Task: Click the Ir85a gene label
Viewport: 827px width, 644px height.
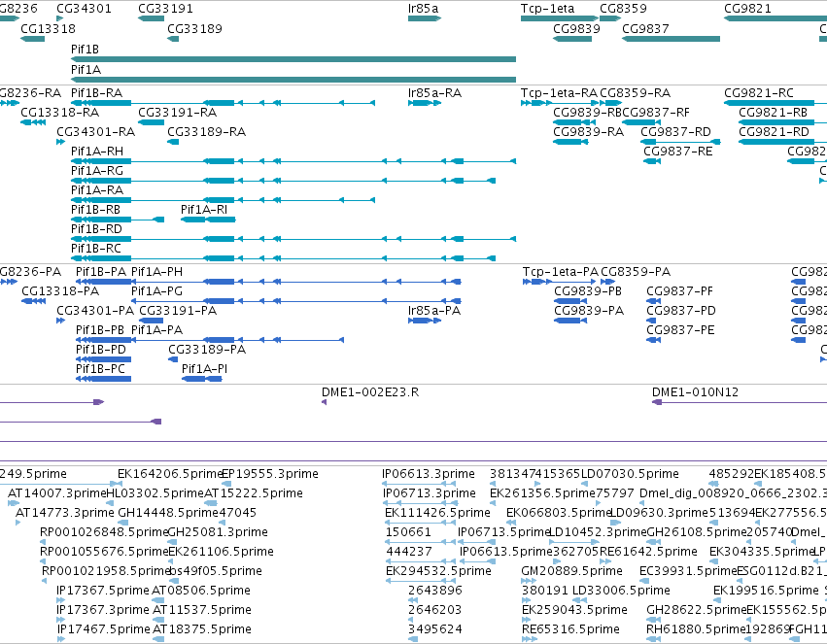Action: 423,9
